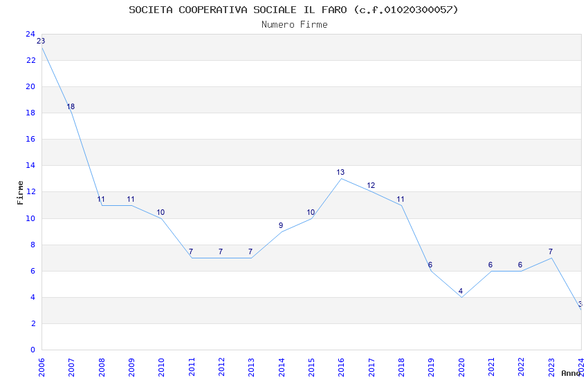Click the 2006 data point labeled 23
588x380 pixels.
[41, 41]
